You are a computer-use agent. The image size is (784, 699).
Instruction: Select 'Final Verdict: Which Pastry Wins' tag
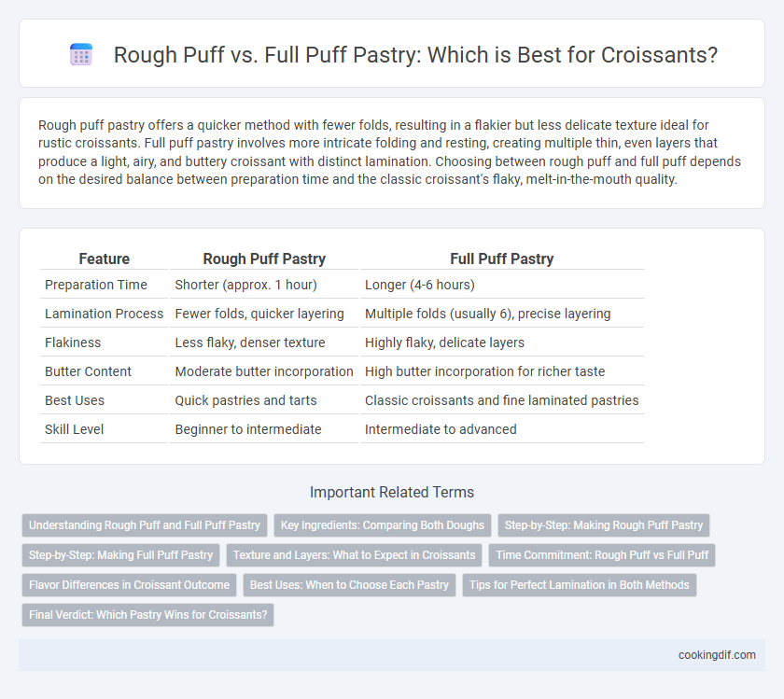point(148,614)
